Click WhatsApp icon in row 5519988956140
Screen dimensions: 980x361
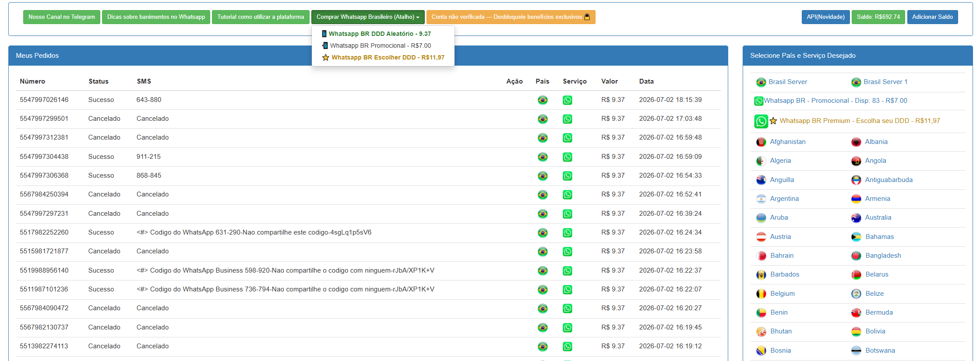(567, 271)
